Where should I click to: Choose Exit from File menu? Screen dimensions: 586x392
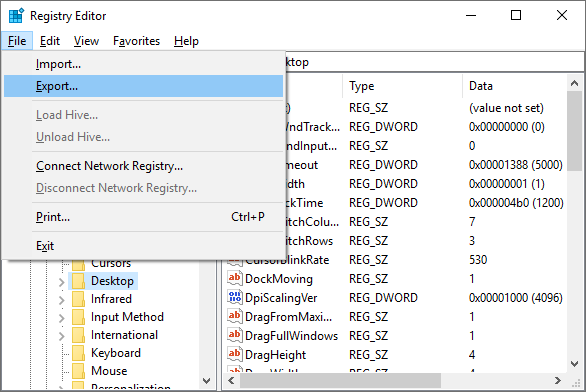click(x=144, y=246)
